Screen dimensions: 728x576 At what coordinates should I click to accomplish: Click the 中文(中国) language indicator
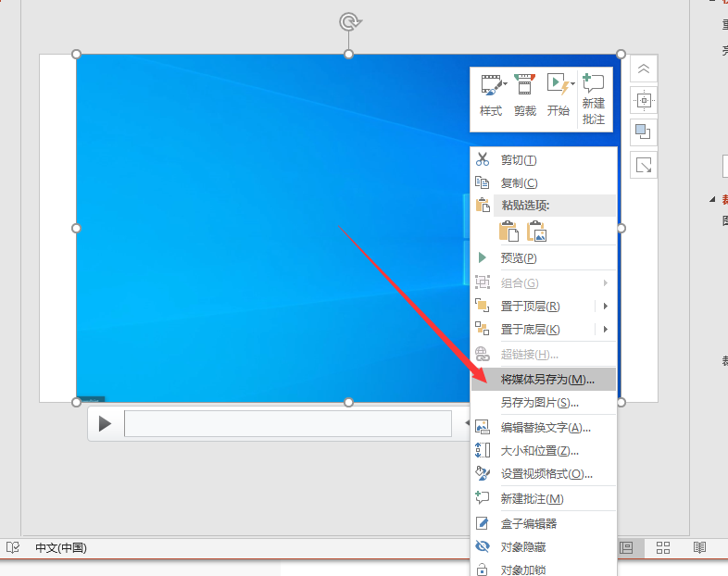point(61,547)
